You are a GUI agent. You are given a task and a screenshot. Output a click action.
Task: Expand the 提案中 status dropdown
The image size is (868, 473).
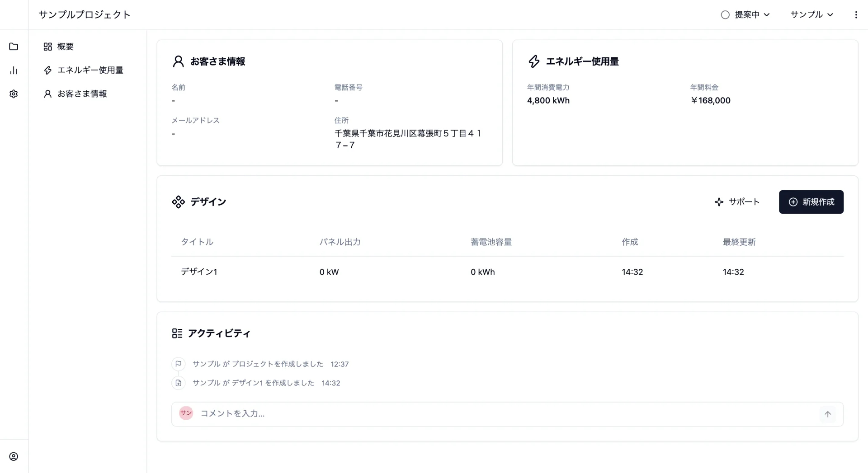[745, 15]
